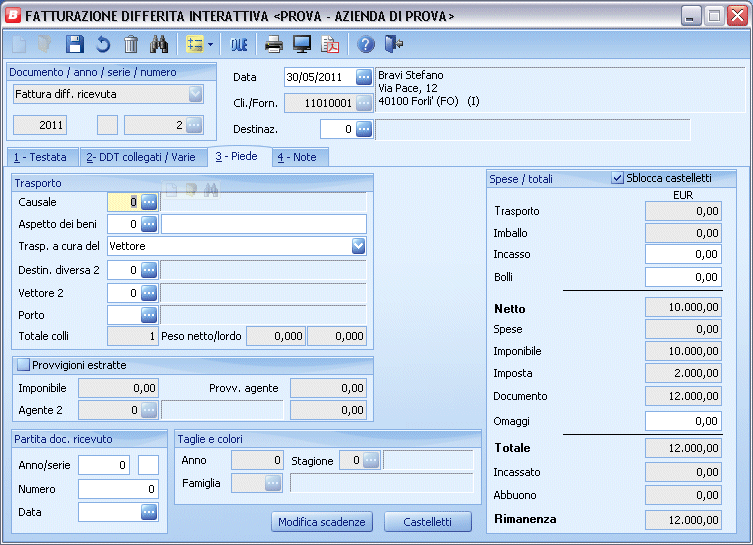The image size is (753, 545).
Task: Click the monitor print preview icon
Action: coord(302,44)
